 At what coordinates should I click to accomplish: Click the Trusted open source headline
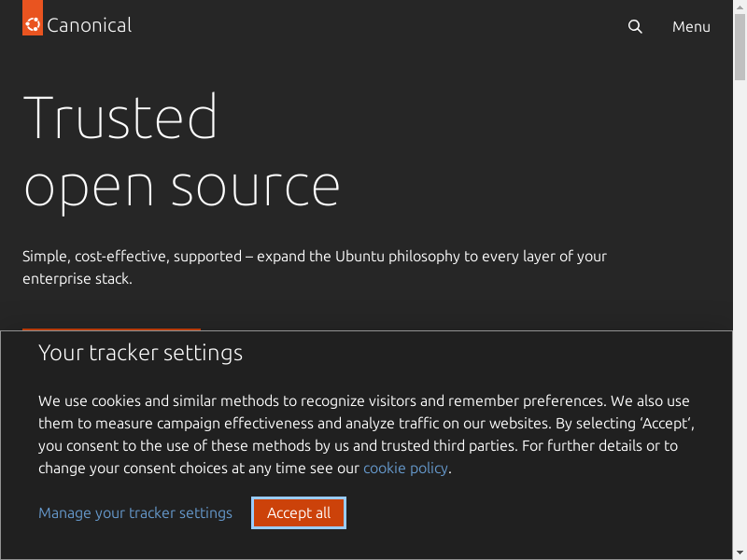pos(182,151)
